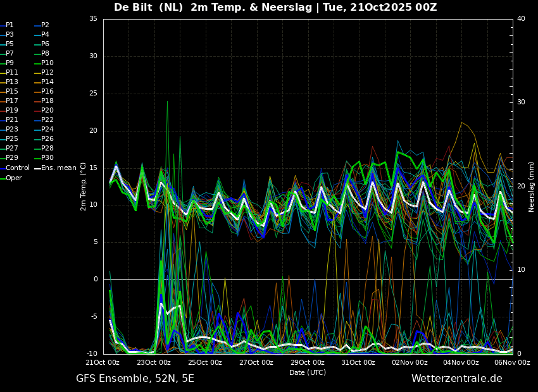Click the P20 legend color line
538x392 pixels.
[37, 111]
